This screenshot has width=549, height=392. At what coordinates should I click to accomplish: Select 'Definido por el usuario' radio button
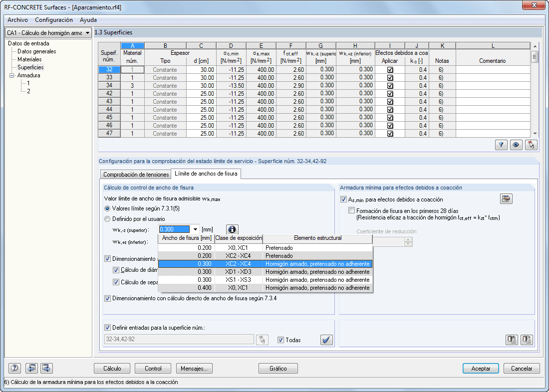pyautogui.click(x=107, y=219)
